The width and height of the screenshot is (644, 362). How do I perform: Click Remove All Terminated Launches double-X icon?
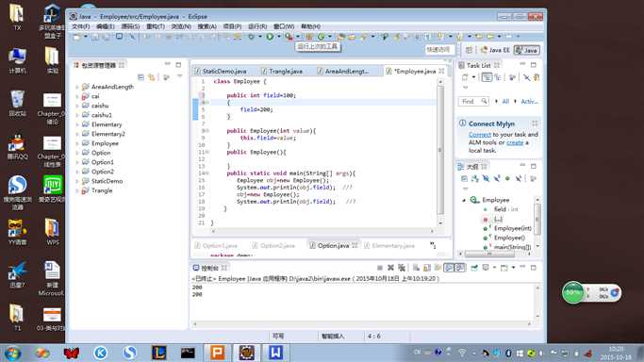(x=402, y=268)
